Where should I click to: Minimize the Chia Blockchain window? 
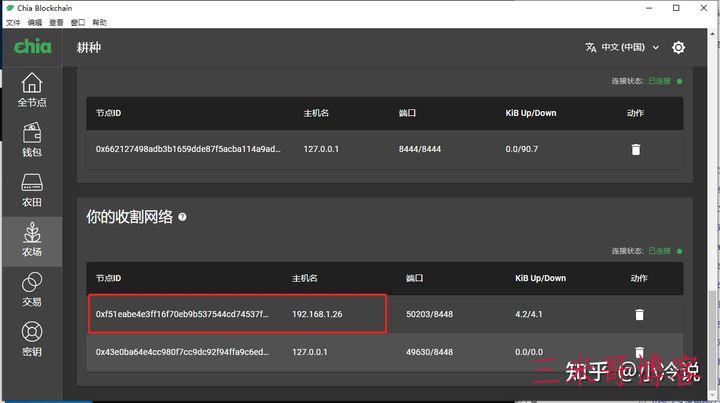(x=649, y=8)
